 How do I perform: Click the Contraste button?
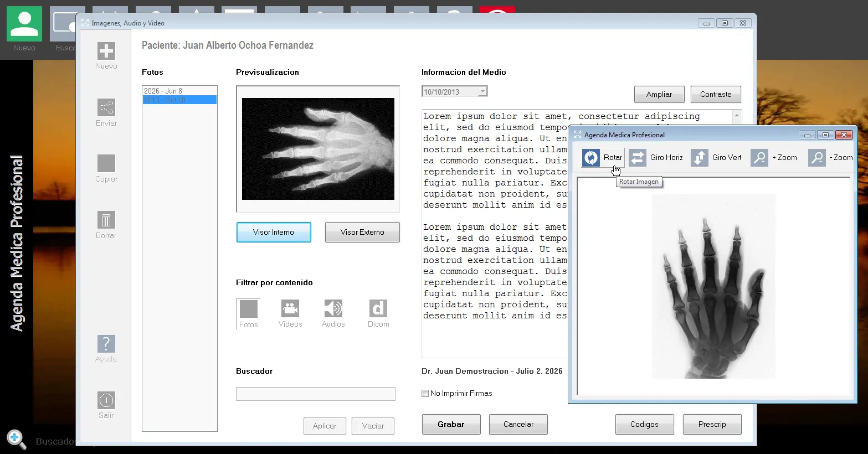(716, 94)
